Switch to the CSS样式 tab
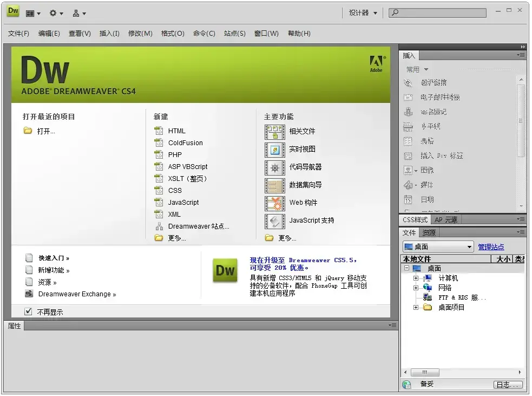This screenshot has height=396, width=532. point(415,220)
